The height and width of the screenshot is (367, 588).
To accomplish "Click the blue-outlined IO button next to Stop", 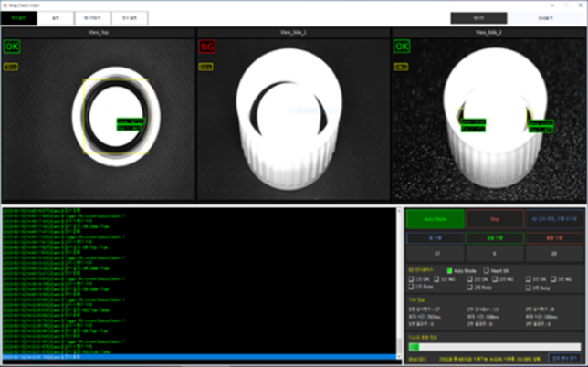I will point(555,219).
